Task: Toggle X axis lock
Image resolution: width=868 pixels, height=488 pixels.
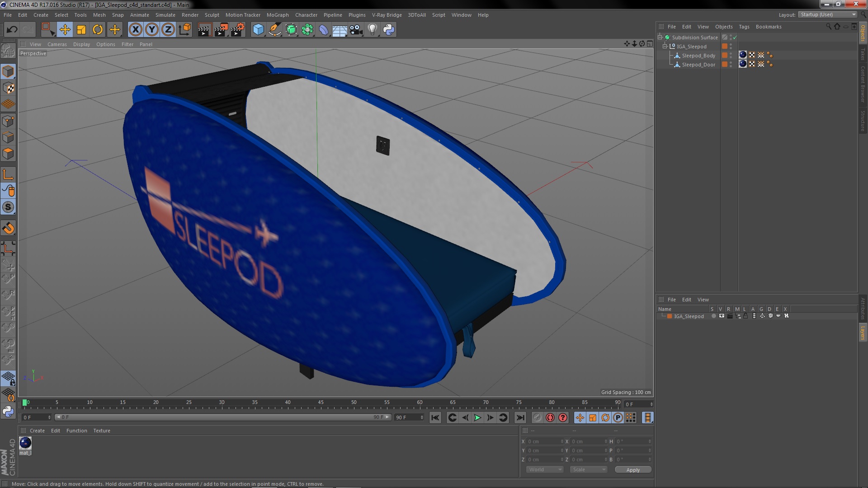Action: [135, 30]
